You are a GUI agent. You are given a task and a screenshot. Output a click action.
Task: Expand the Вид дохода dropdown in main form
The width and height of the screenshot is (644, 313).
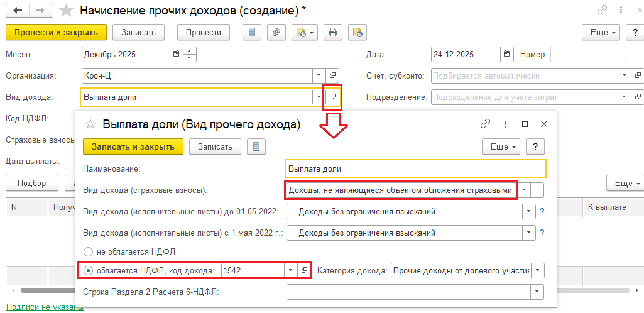[319, 97]
